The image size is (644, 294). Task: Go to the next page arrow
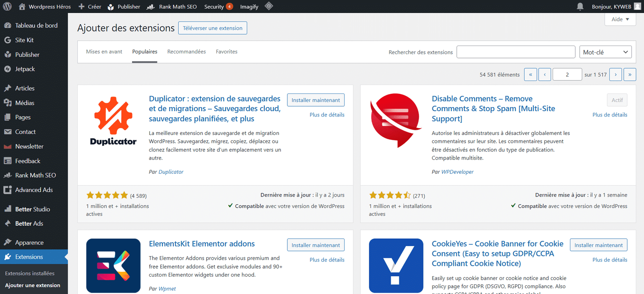click(x=615, y=75)
